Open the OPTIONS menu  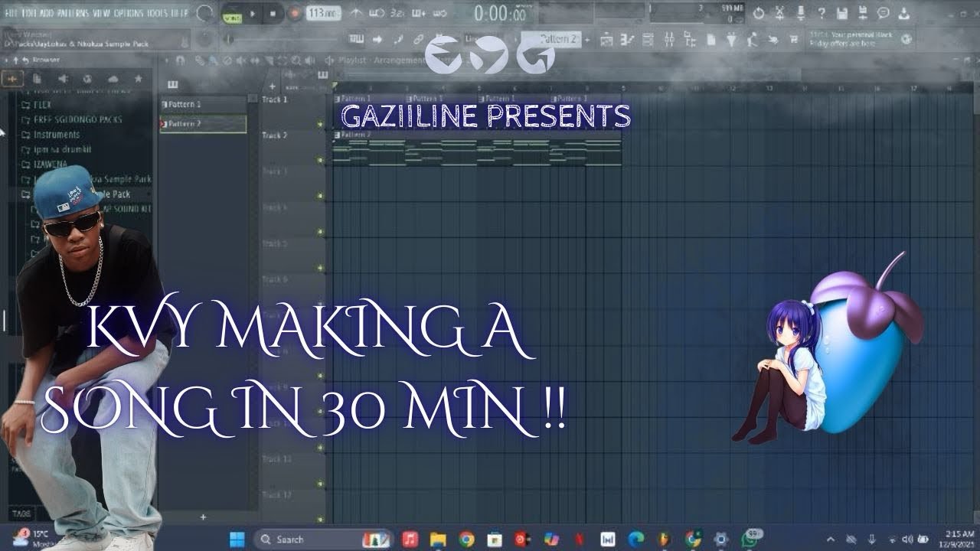tap(129, 12)
